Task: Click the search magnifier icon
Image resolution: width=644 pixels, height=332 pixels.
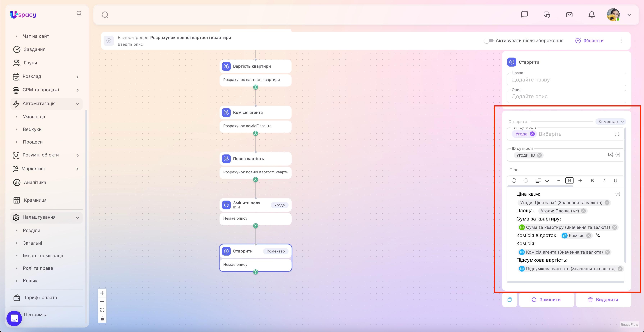Action: click(x=105, y=15)
